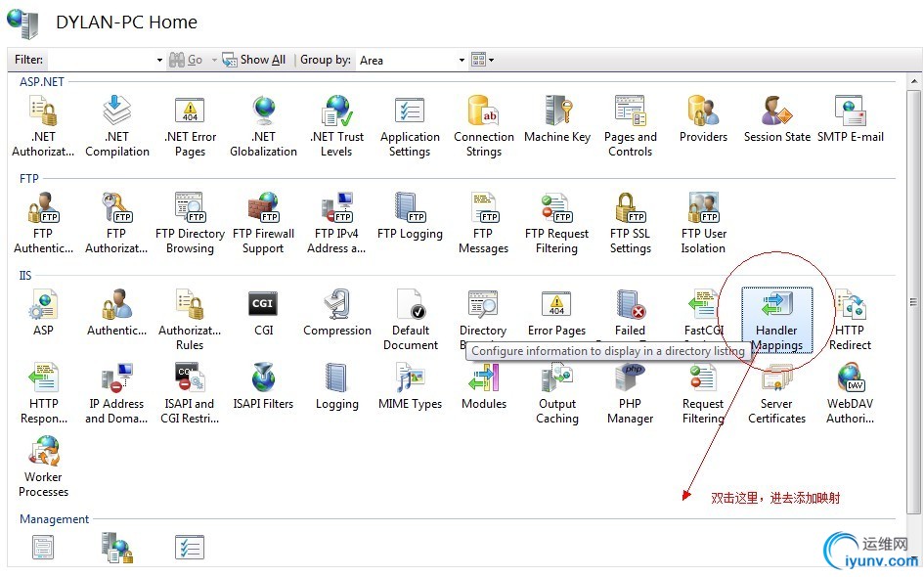Image resolution: width=924 pixels, height=577 pixels.
Task: Open WebDAV Authoring Rules icon
Action: tap(850, 393)
